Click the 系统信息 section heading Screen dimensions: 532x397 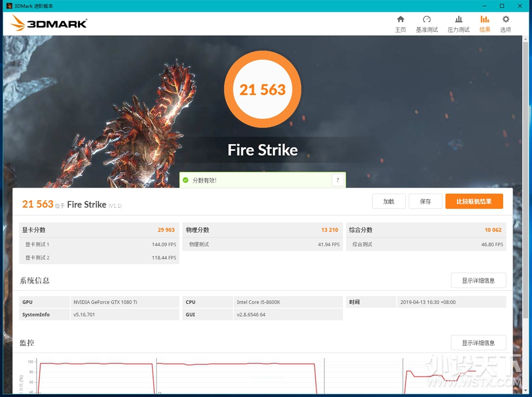coord(35,280)
